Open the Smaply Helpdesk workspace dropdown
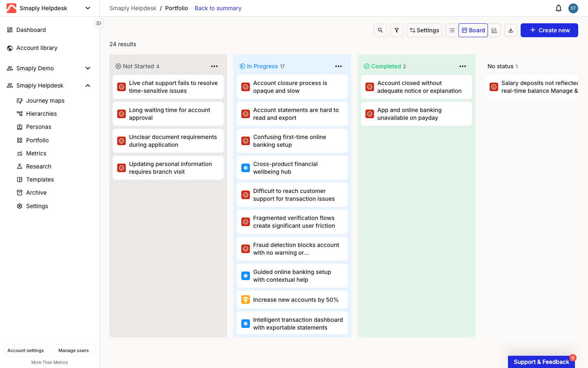 pos(88,8)
